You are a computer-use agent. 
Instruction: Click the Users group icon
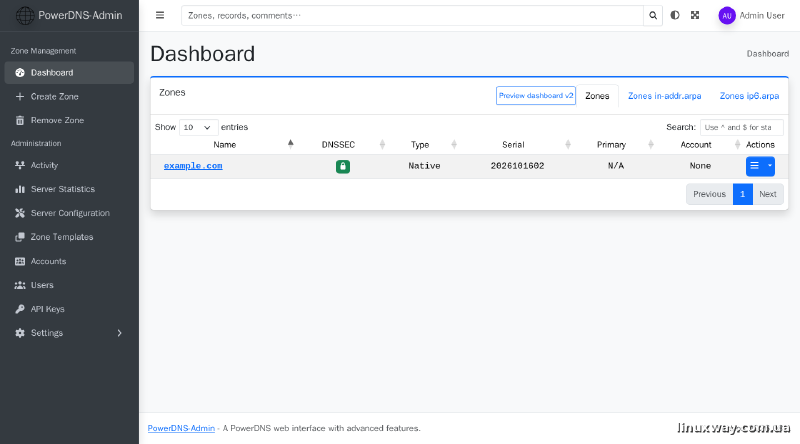pyautogui.click(x=20, y=285)
